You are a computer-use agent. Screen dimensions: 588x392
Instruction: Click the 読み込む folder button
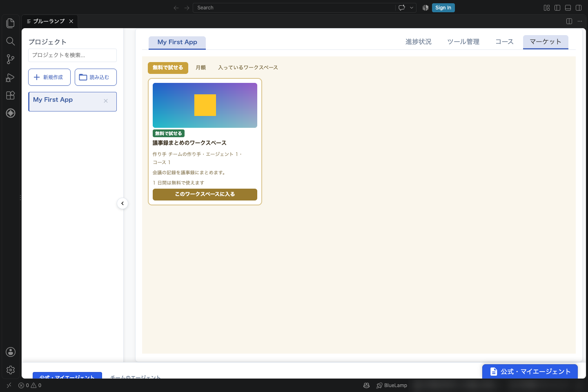(96, 77)
